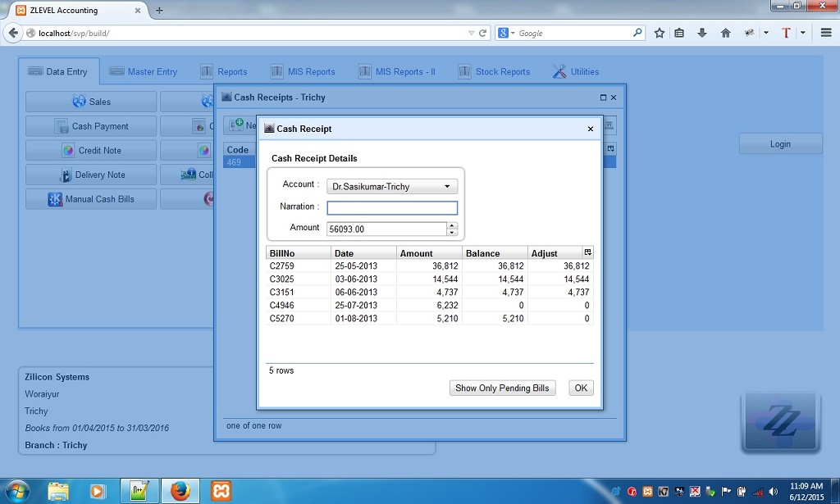Image resolution: width=840 pixels, height=504 pixels.
Task: Switch to the Master Entry tab
Action: (144, 71)
